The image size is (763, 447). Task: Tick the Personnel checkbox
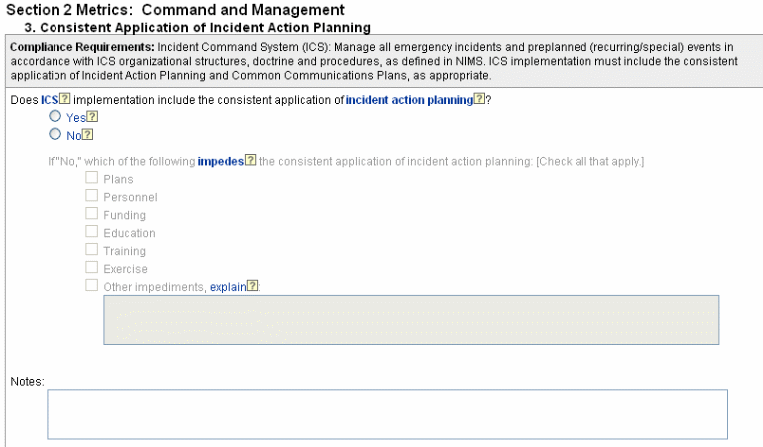92,196
